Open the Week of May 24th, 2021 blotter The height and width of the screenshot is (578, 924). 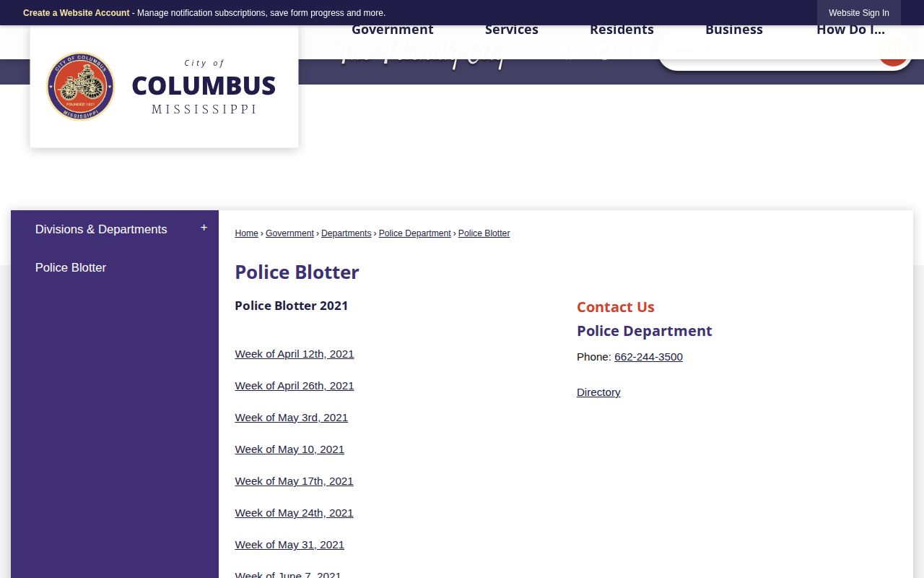click(x=294, y=513)
